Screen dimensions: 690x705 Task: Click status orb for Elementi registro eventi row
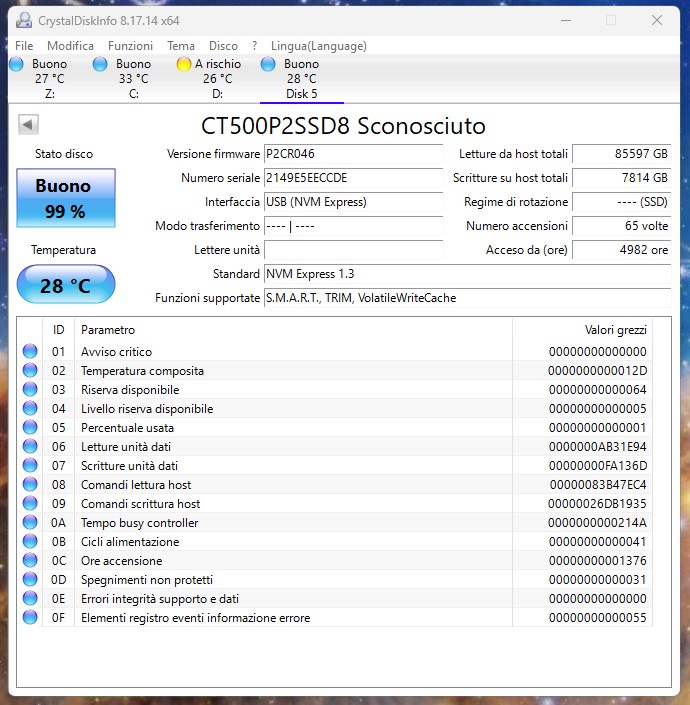(x=30, y=617)
